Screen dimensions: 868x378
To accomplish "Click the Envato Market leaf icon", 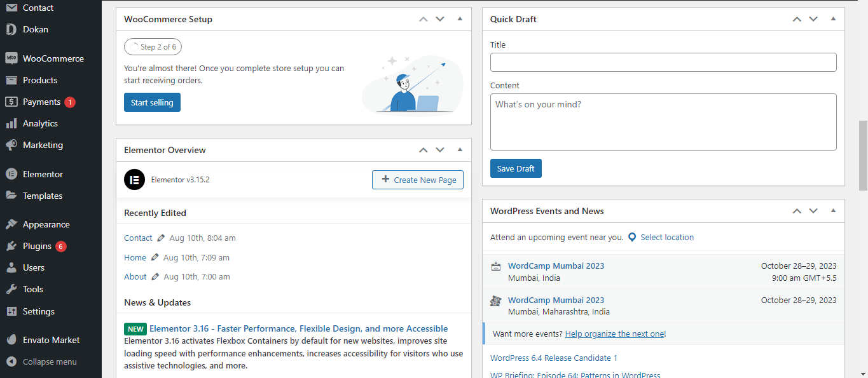I will (11, 340).
